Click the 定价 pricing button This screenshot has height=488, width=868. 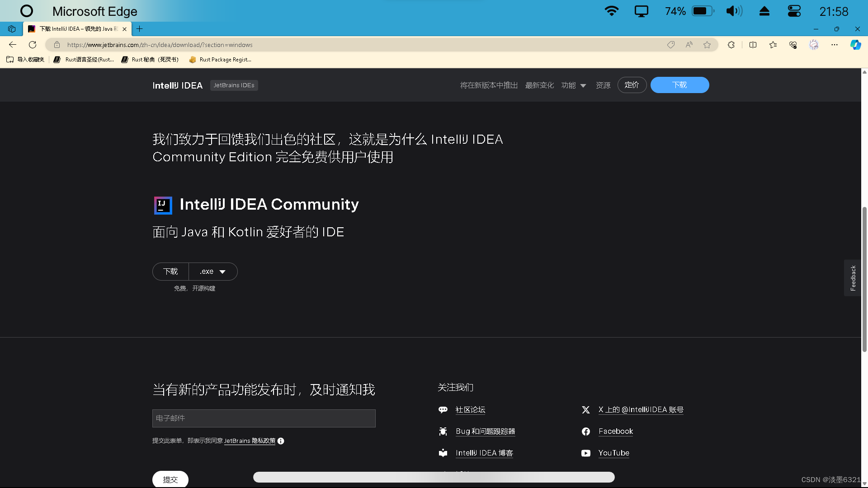[x=632, y=85]
